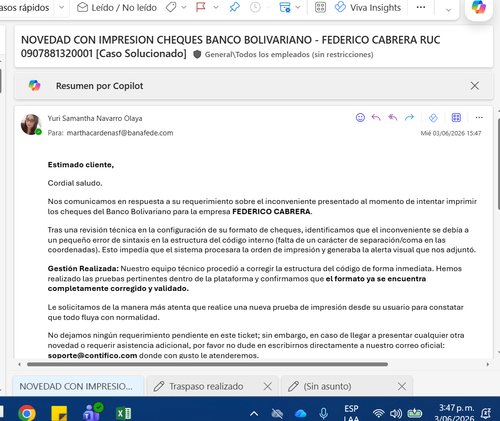Open the volume speaker tray icon
This screenshot has width=500, height=421.
click(396, 414)
